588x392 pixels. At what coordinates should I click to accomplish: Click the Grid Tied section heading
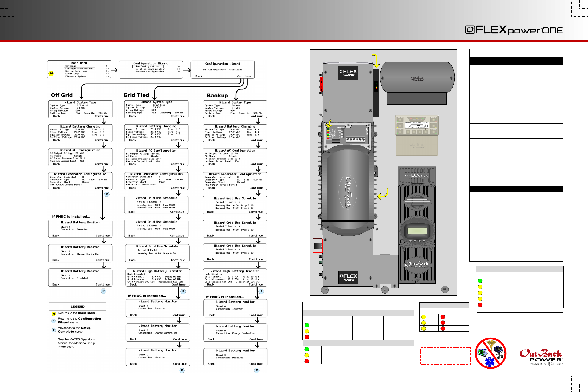pos(136,95)
